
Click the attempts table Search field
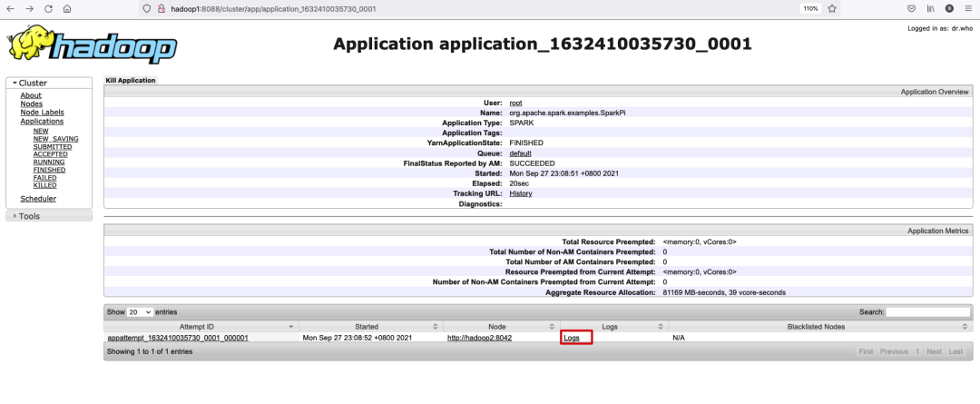click(928, 311)
